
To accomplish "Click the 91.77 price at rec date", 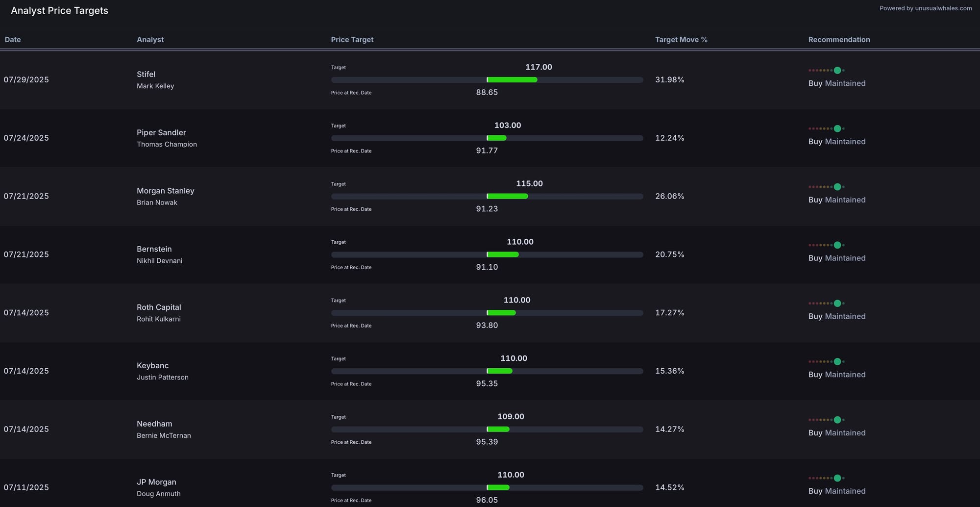I will (x=487, y=151).
